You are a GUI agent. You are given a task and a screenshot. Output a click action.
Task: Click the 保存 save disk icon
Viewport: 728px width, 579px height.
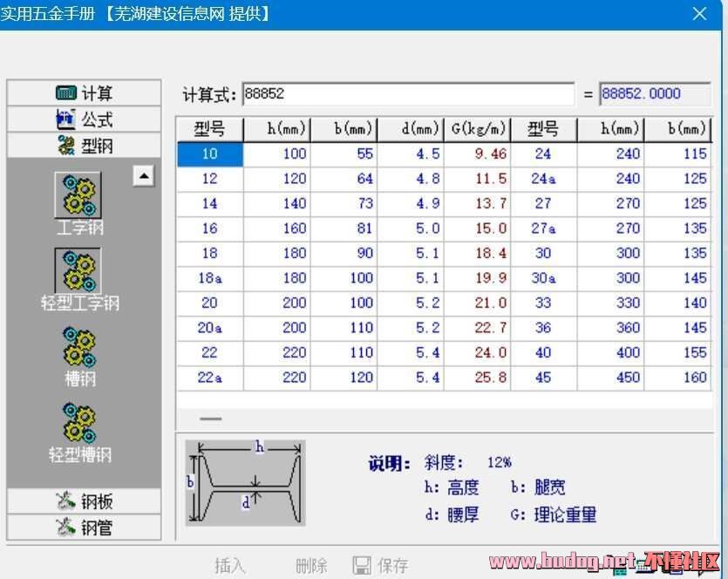pyautogui.click(x=362, y=565)
